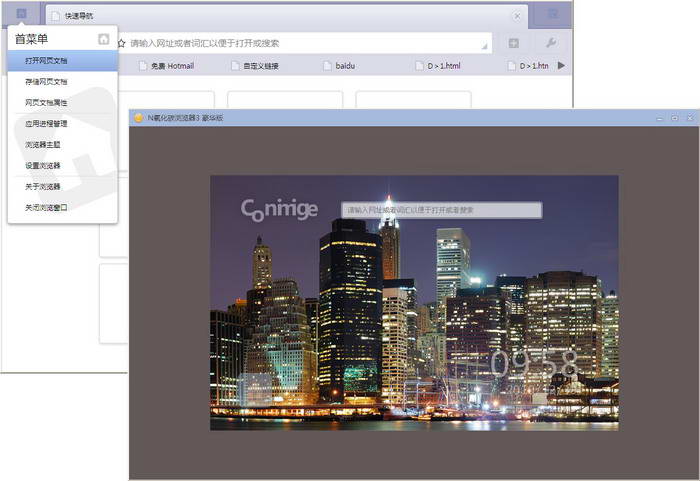The image size is (700, 481).
Task: Click the bookmark star icon in address bar
Action: [121, 43]
